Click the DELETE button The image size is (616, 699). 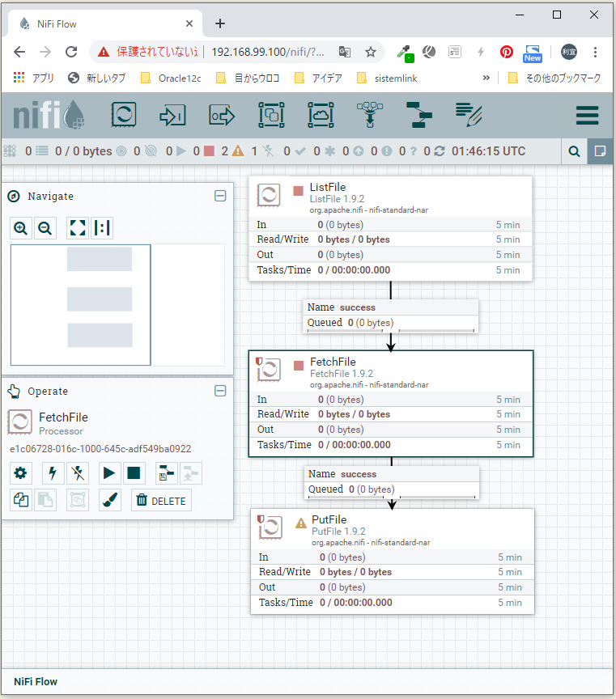click(x=161, y=500)
